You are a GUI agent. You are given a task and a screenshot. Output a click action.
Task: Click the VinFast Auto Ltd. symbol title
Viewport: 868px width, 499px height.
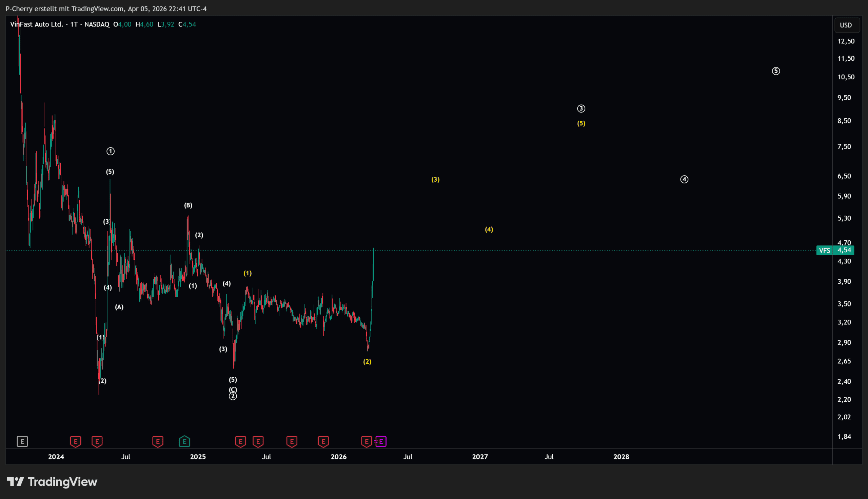pos(37,24)
